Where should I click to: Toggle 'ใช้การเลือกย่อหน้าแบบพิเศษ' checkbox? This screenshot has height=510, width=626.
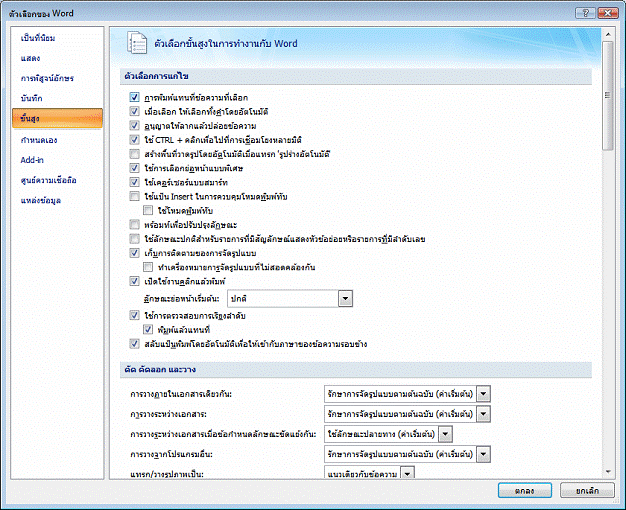tap(135, 168)
